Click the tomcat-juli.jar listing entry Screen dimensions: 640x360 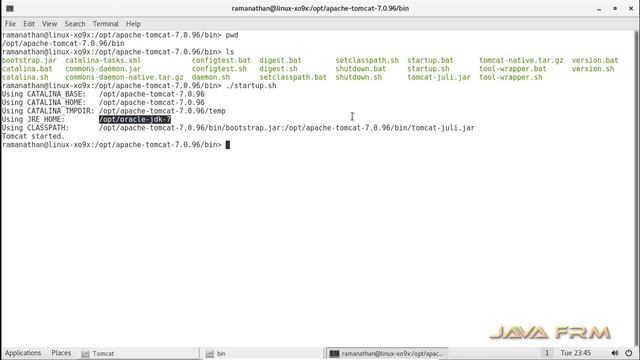439,77
